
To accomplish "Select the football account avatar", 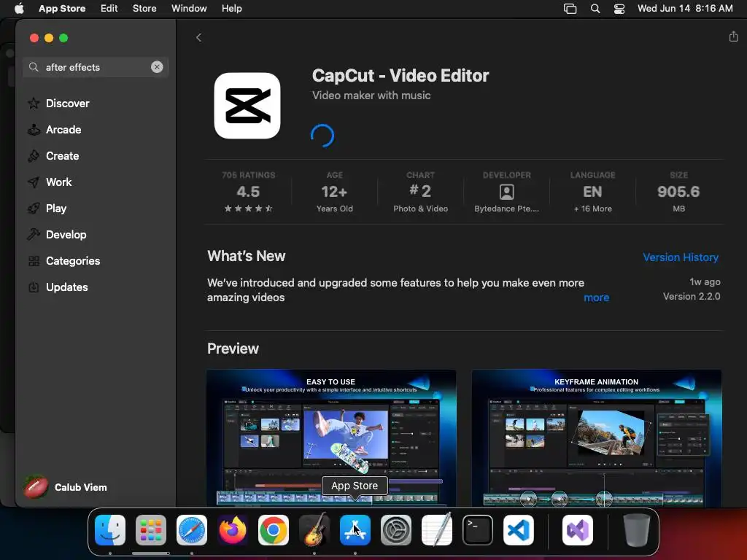I will (36, 487).
